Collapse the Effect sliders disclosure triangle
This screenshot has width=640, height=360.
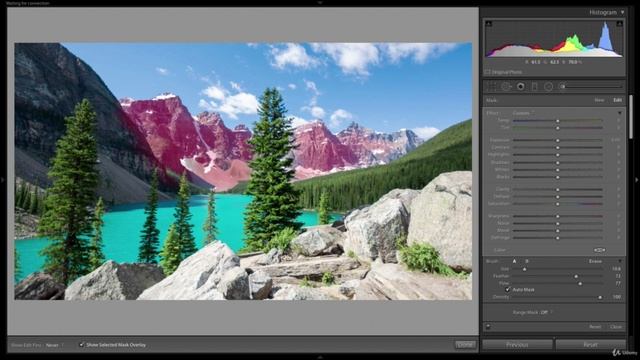coord(620,113)
